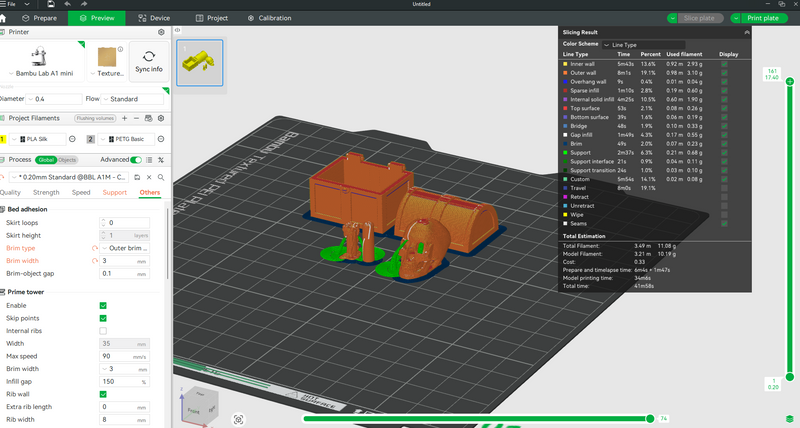The image size is (800, 428).
Task: Click the home icon in top bar
Action: coord(3,18)
